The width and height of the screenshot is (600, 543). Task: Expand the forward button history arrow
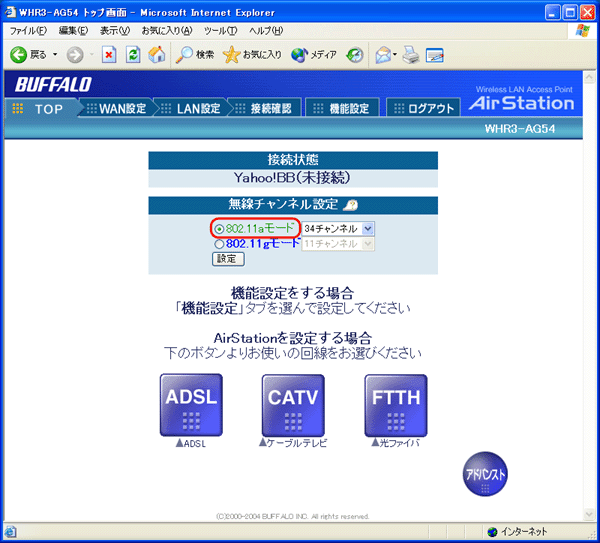click(92, 55)
